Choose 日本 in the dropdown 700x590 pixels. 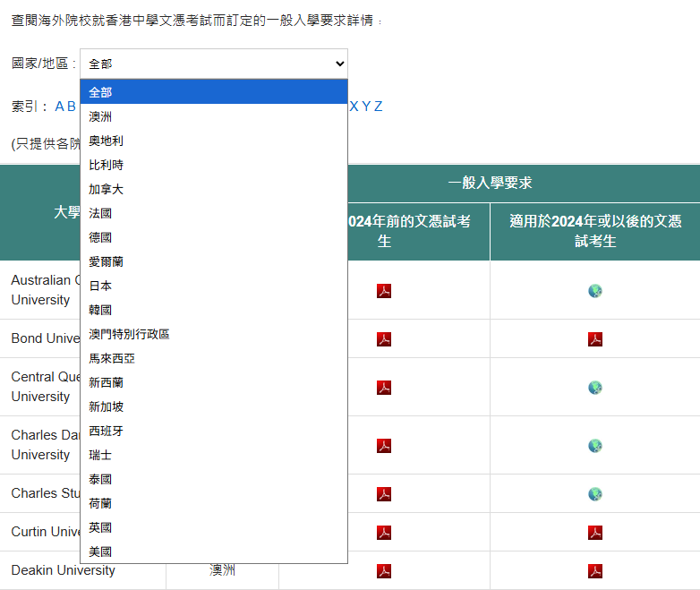(x=214, y=286)
